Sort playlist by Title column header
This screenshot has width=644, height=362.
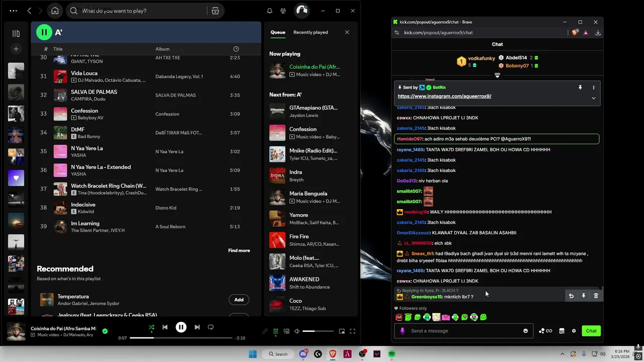tap(58, 49)
